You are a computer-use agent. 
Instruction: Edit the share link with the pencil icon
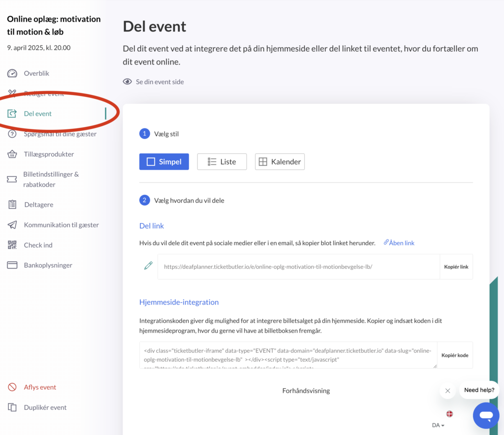(x=148, y=266)
